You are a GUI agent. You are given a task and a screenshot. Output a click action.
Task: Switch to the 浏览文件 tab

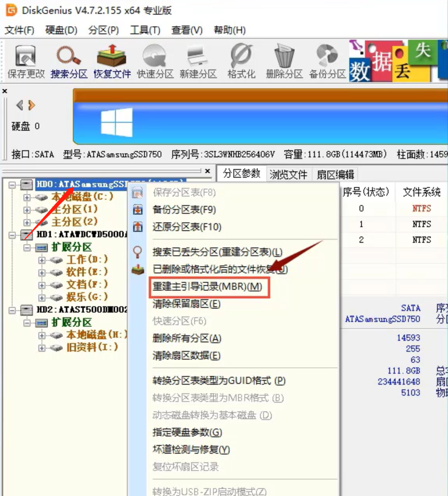coord(288,175)
